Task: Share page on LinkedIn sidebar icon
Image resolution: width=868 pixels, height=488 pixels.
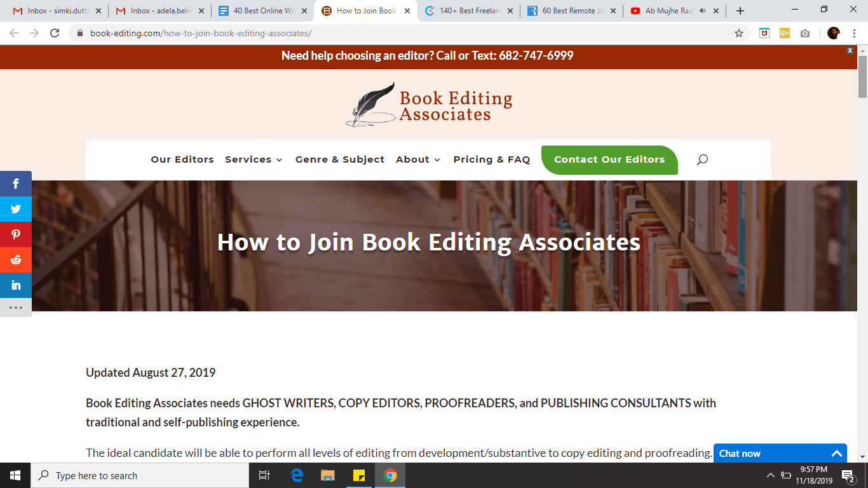Action: pos(16,285)
